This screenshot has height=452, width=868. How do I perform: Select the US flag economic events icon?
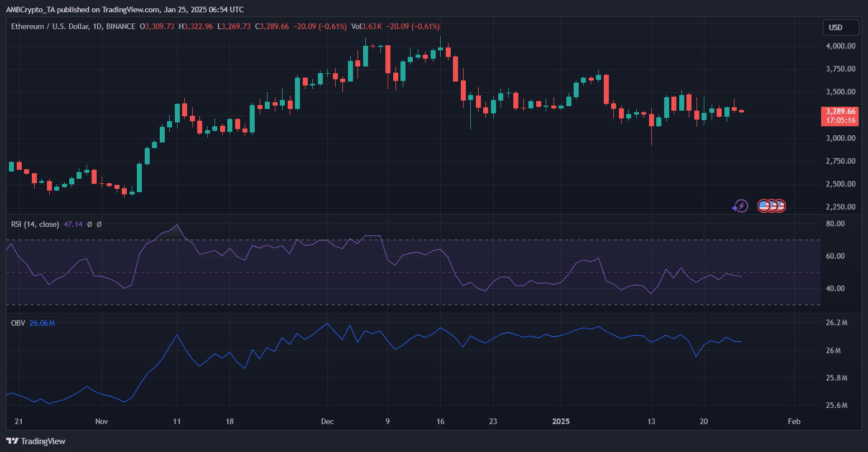(x=764, y=206)
